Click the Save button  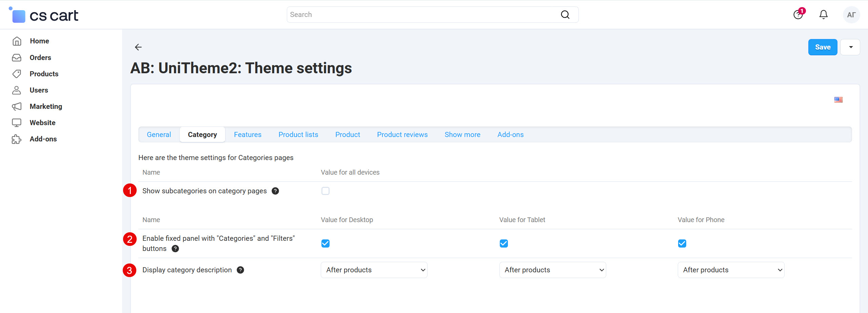coord(823,47)
